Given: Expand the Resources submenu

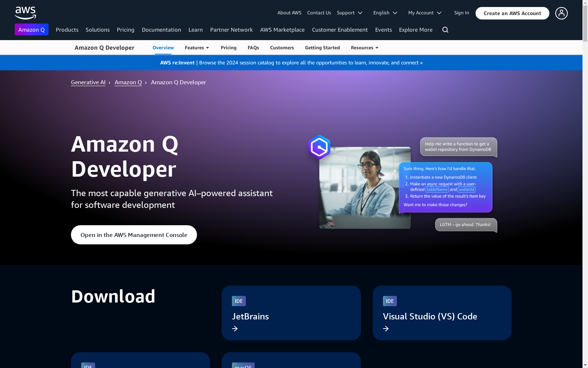Looking at the screenshot, I should (x=365, y=48).
